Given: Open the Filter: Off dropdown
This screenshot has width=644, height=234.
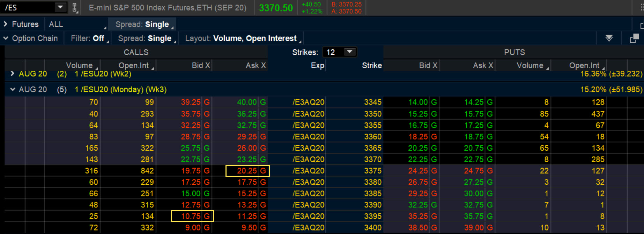Looking at the screenshot, I should coord(90,38).
